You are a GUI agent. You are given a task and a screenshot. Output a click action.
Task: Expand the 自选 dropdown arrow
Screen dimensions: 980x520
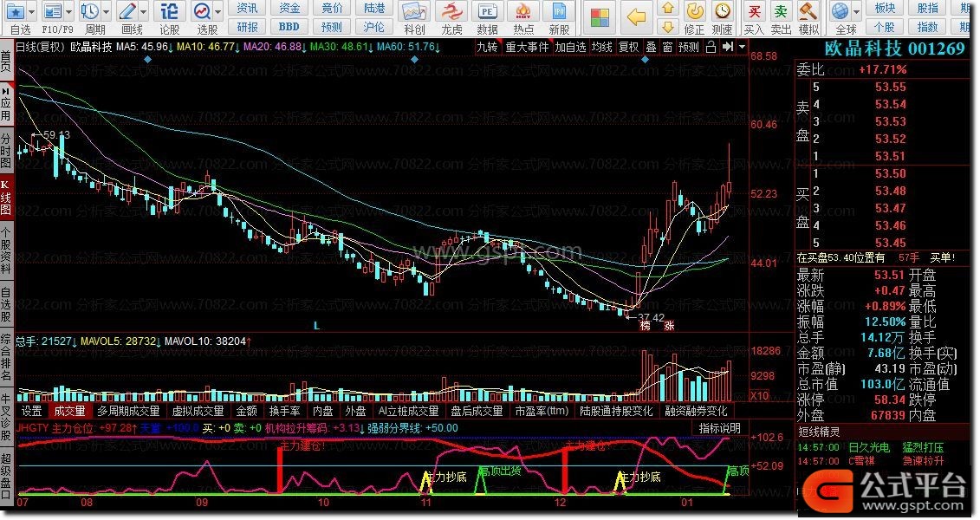[32, 11]
